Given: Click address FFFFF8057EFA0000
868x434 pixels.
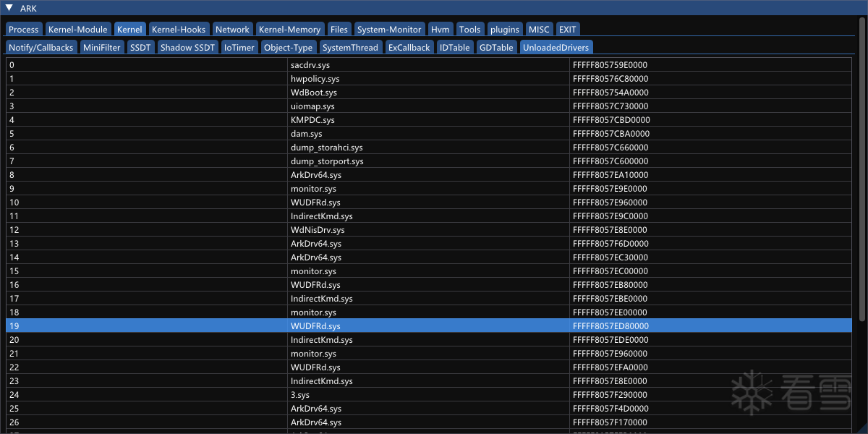Looking at the screenshot, I should [610, 367].
